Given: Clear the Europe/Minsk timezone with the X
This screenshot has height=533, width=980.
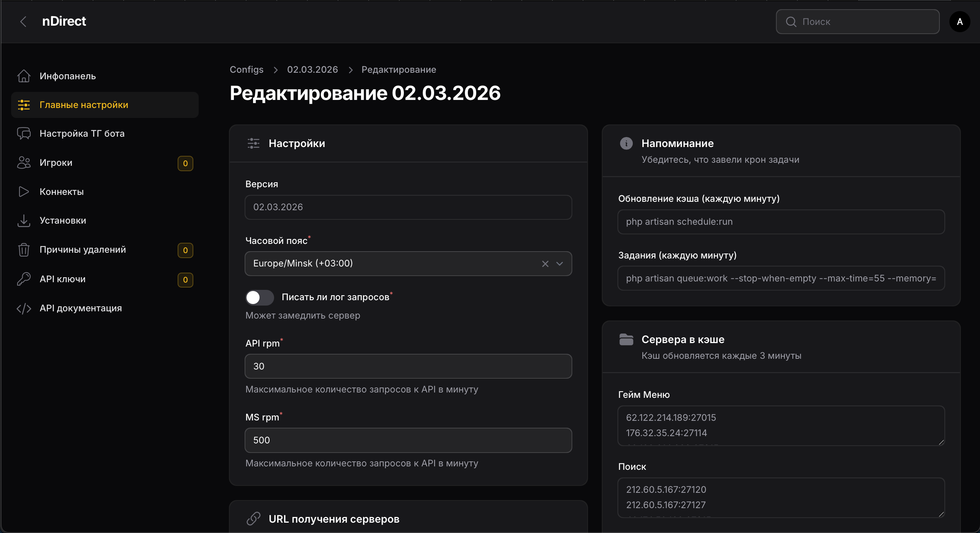Looking at the screenshot, I should (545, 263).
